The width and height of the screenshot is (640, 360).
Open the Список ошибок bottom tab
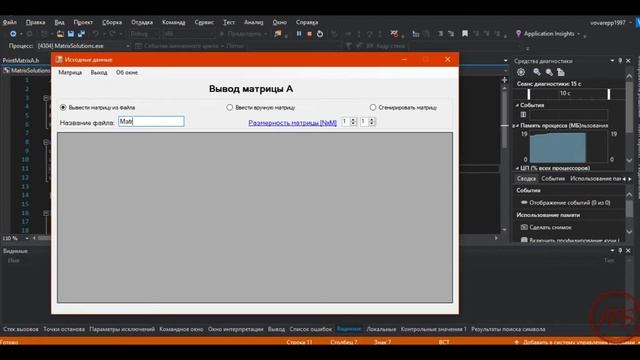(311, 329)
